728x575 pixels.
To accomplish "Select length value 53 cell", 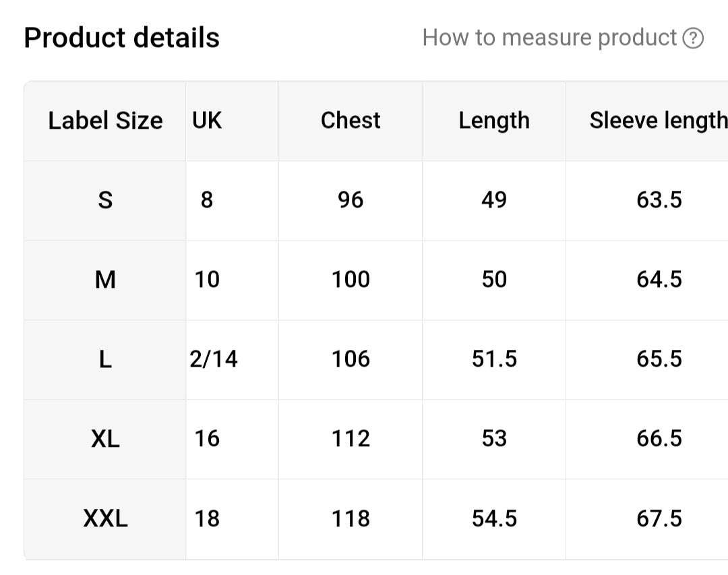I will pos(494,439).
